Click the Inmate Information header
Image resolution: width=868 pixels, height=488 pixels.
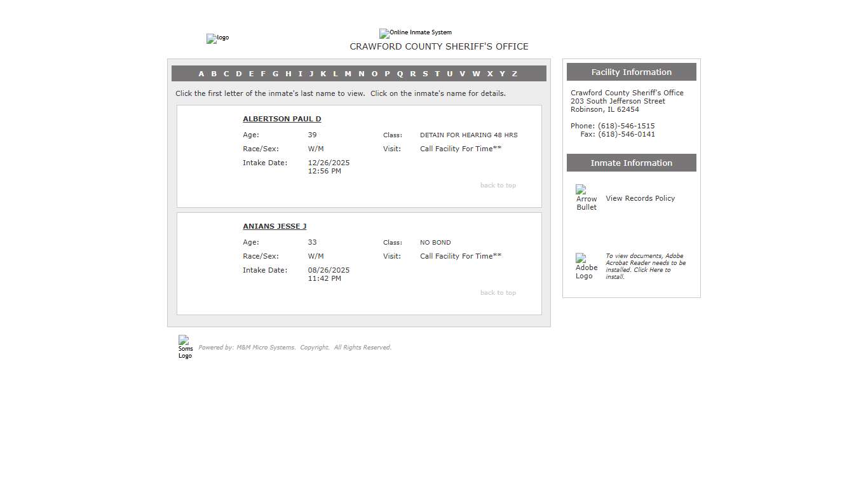631,163
